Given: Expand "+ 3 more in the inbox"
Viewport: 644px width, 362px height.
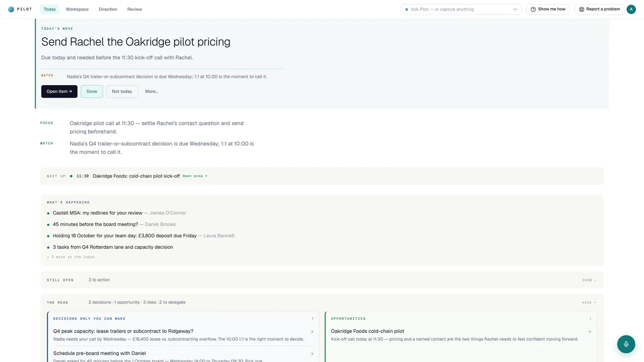Looking at the screenshot, I should [71, 257].
